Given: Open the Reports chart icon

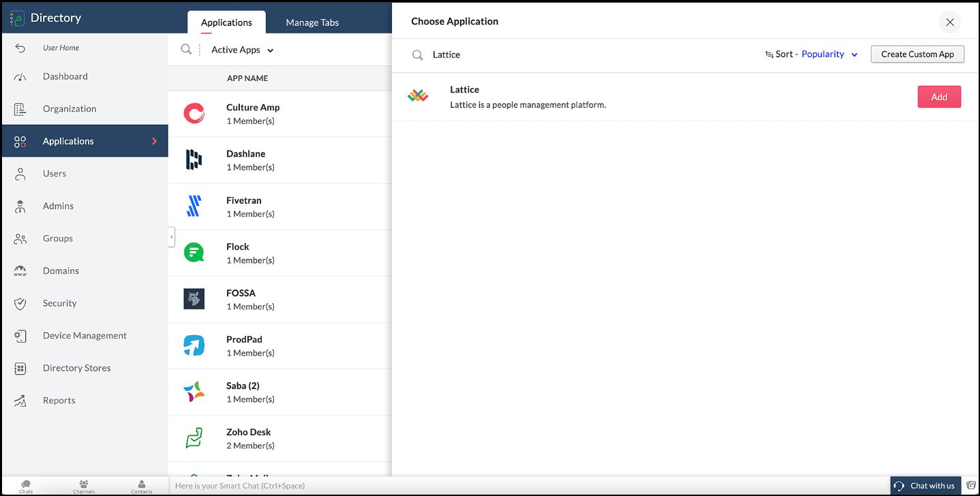Looking at the screenshot, I should click(20, 401).
